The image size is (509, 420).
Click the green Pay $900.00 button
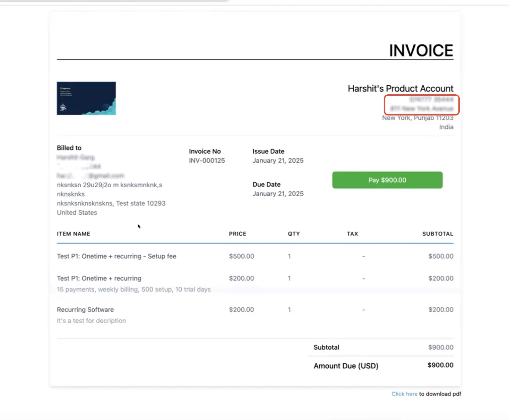pos(387,180)
